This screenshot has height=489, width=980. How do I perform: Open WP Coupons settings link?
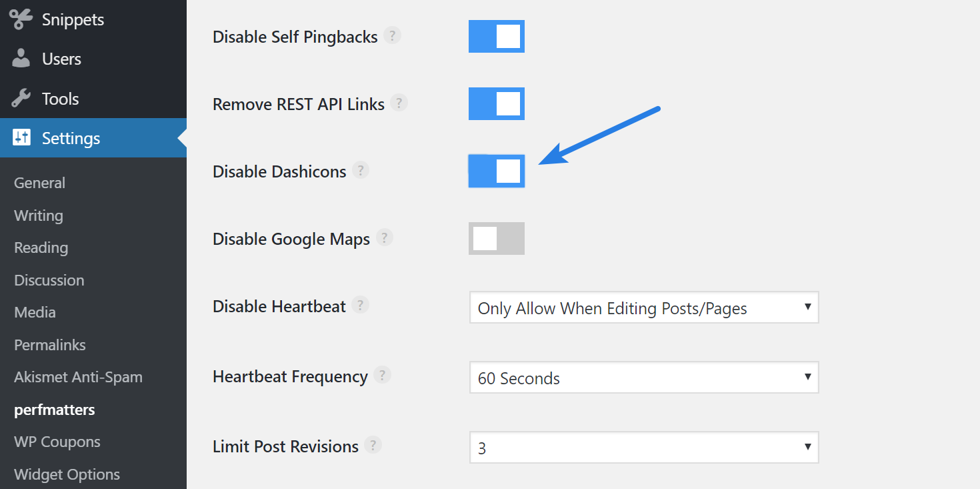pos(57,442)
